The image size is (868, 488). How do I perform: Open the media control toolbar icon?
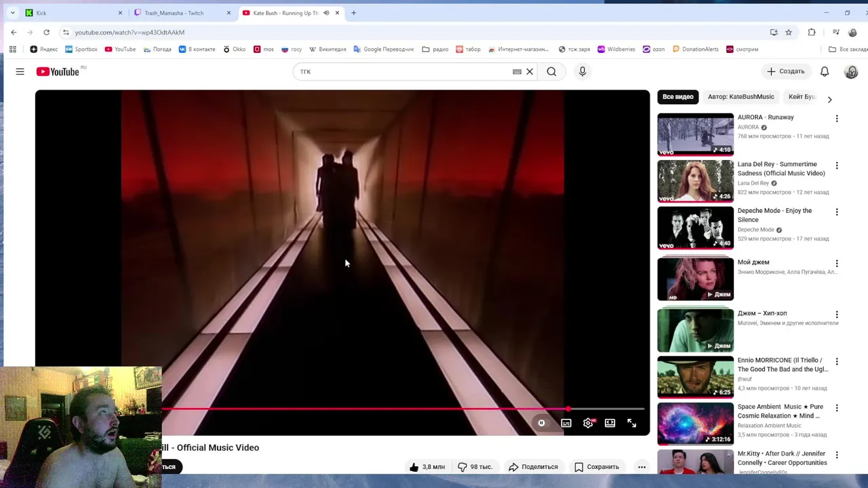pyautogui.click(x=835, y=32)
